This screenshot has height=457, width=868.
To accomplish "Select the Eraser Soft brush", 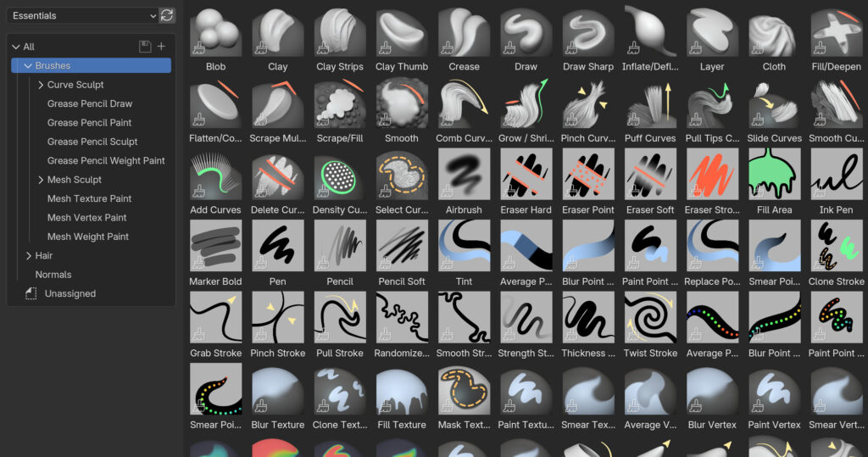I will point(650,175).
